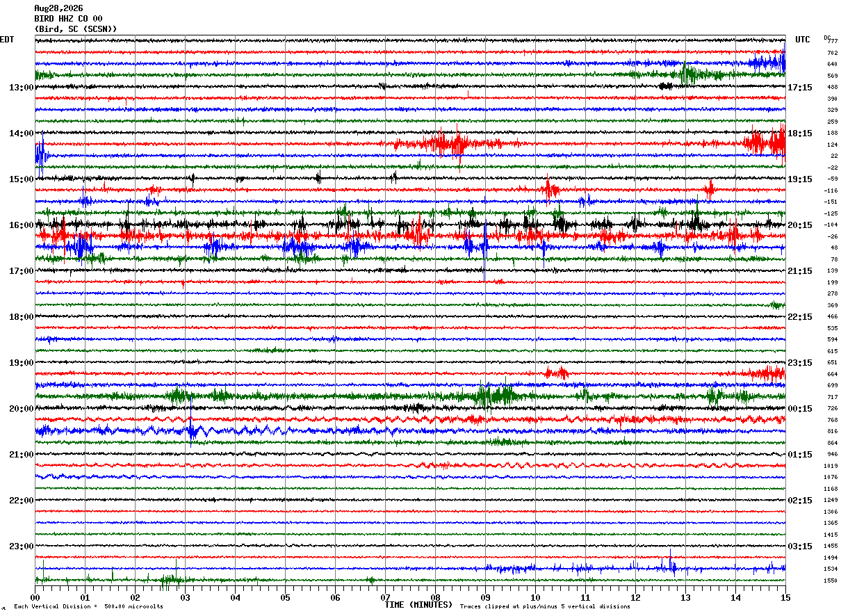Click the vertical division 500.00 microvolts note
The width and height of the screenshot is (841, 616).
(88, 606)
